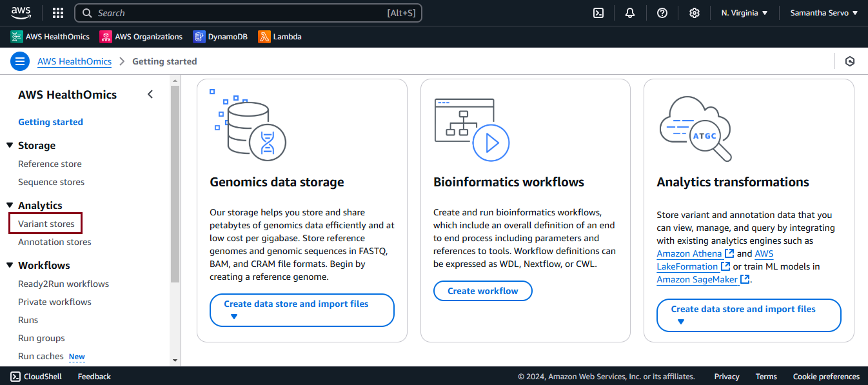
Task: Open Analytics Create data store dropdown button
Action: pyautogui.click(x=749, y=315)
